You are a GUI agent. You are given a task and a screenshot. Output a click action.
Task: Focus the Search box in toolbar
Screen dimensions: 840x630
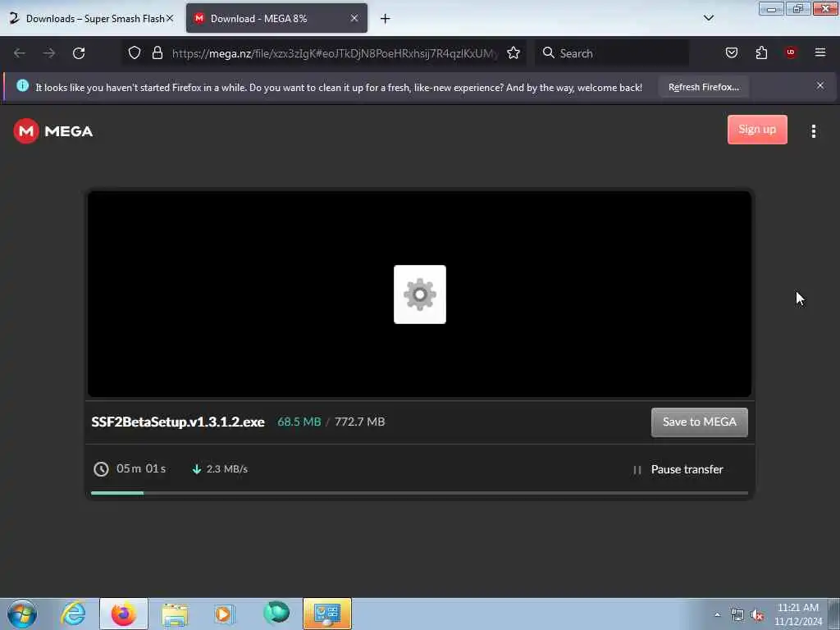(612, 53)
